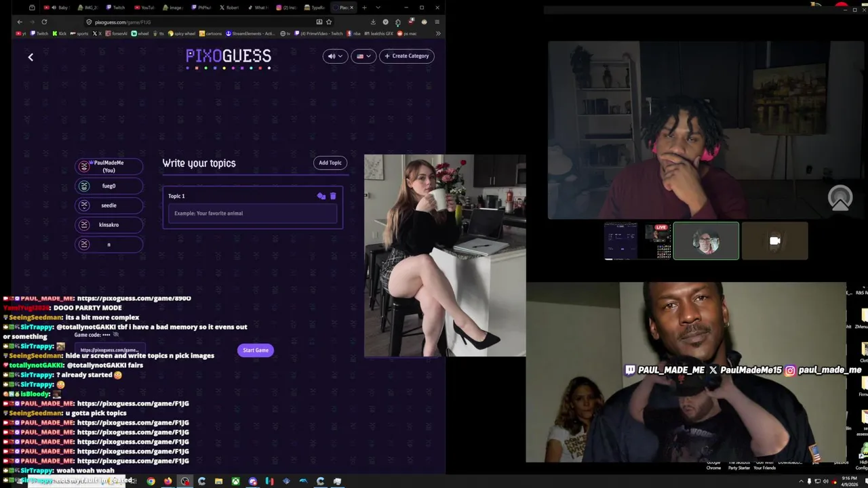Reveal the hidden game code eye icon
The height and width of the screenshot is (488, 868).
pos(116,335)
